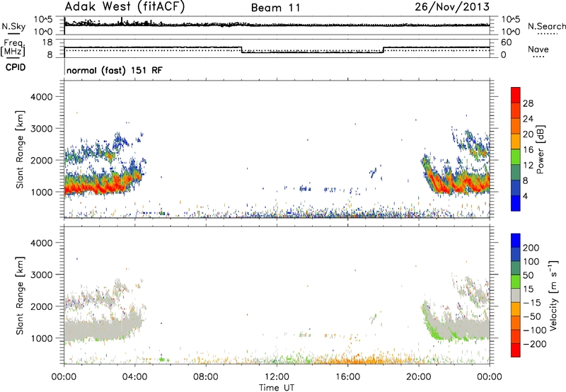Click the velocity panel 'Slant Range [km]' label

coord(20,296)
